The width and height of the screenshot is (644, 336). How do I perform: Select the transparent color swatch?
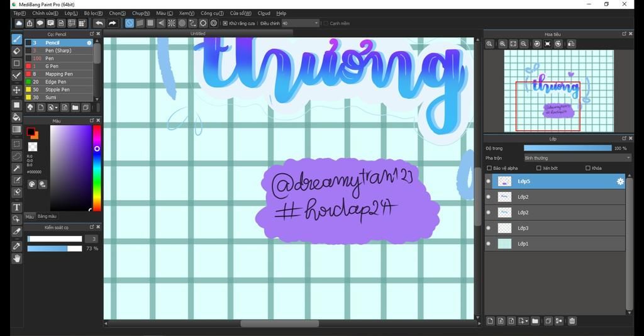[33, 147]
